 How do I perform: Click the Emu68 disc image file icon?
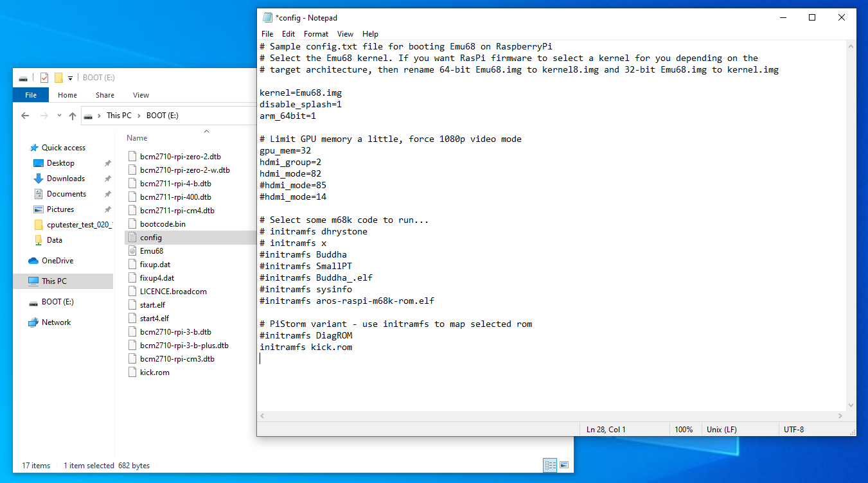pyautogui.click(x=133, y=251)
